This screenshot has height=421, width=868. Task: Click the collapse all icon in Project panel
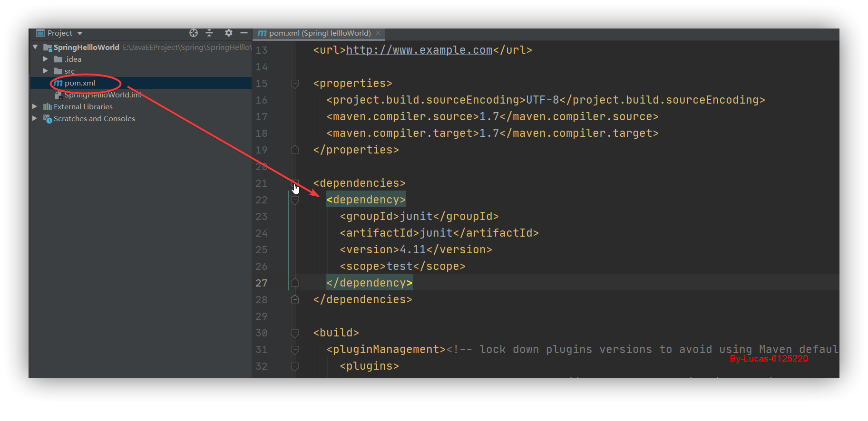click(209, 33)
